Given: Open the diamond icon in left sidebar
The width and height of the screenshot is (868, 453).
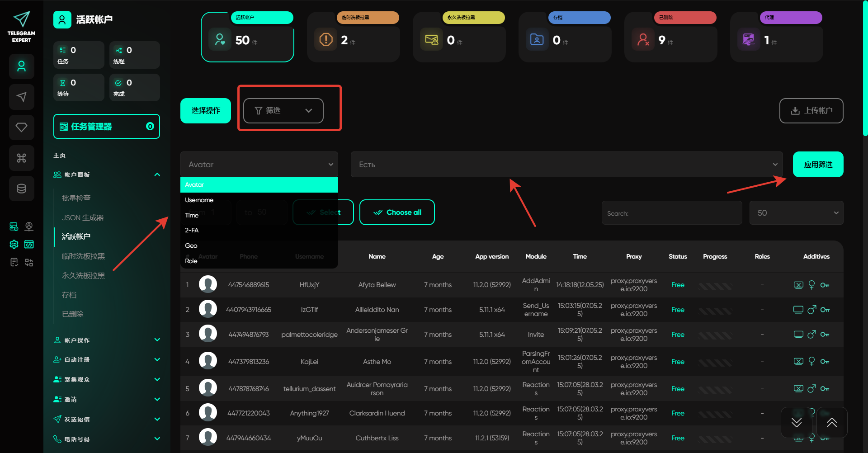Looking at the screenshot, I should pos(21,127).
